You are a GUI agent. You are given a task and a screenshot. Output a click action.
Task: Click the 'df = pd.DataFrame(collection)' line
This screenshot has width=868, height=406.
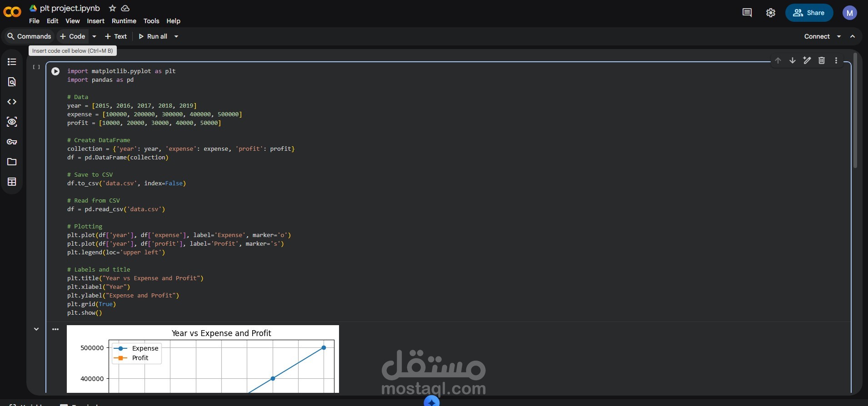tap(118, 157)
